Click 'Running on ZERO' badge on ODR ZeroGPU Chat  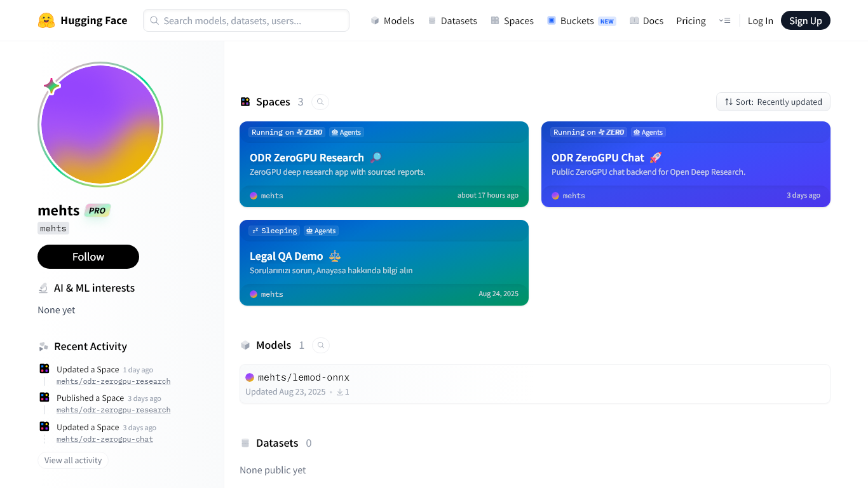pos(589,132)
